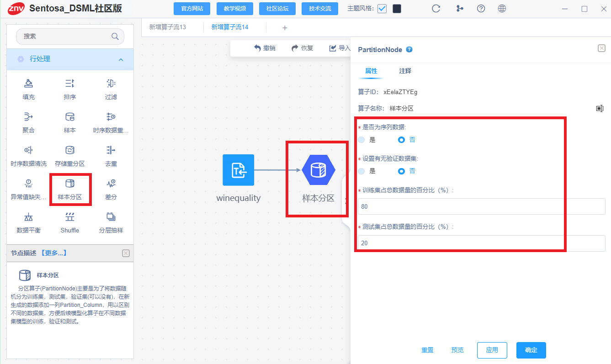Select the 排序 (sort) operator icon

[69, 83]
